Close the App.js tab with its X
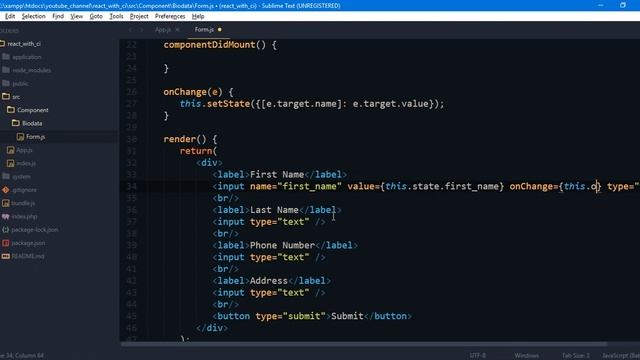 177,30
